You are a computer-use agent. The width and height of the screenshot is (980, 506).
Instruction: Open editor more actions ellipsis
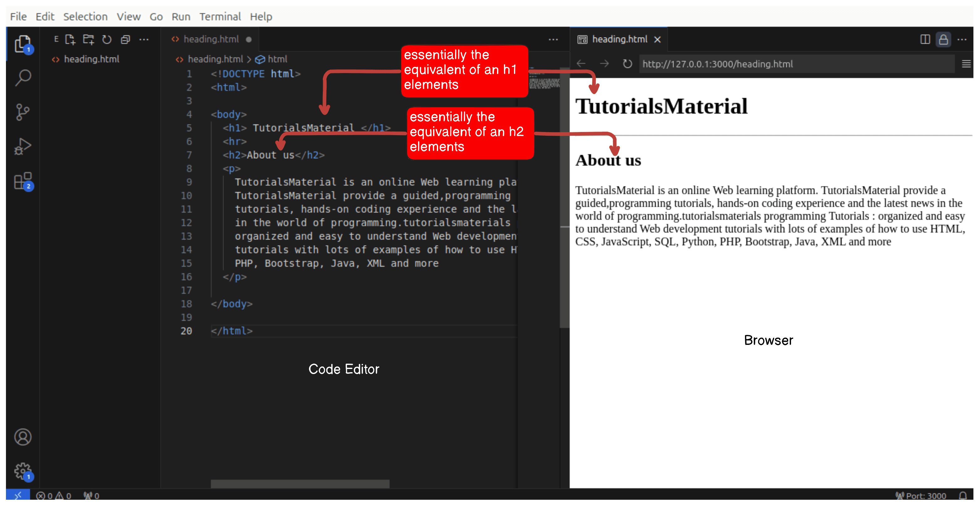click(553, 40)
